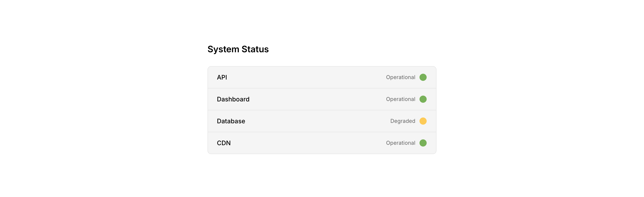Screen dimensions: 644x197
Task: Click the CDN green status dot
Action: 423,143
